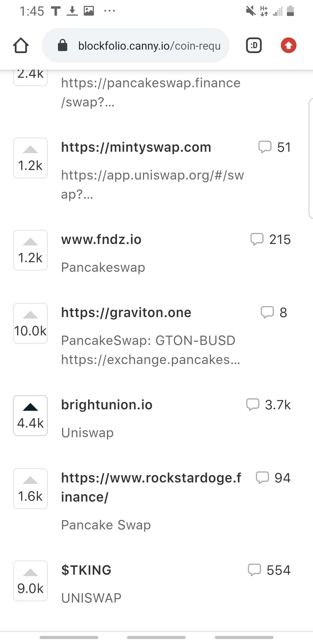Tap the browser home icon

pos(21,46)
